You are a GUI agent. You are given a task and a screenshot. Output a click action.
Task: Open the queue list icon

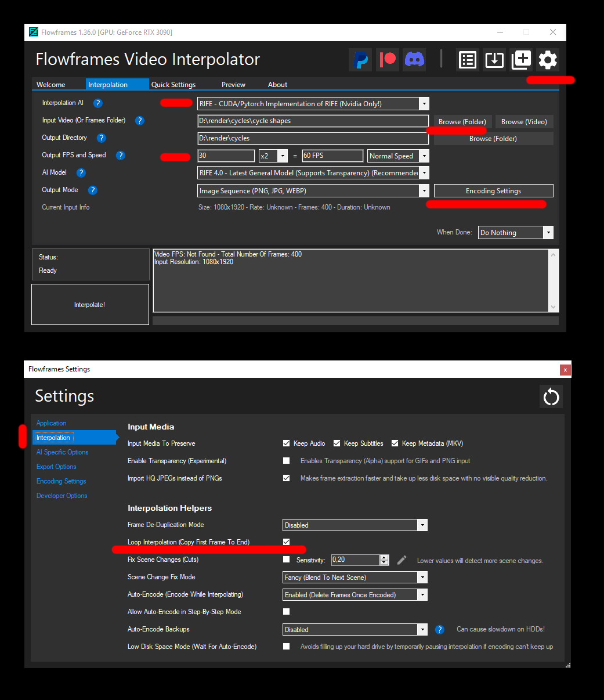(468, 60)
